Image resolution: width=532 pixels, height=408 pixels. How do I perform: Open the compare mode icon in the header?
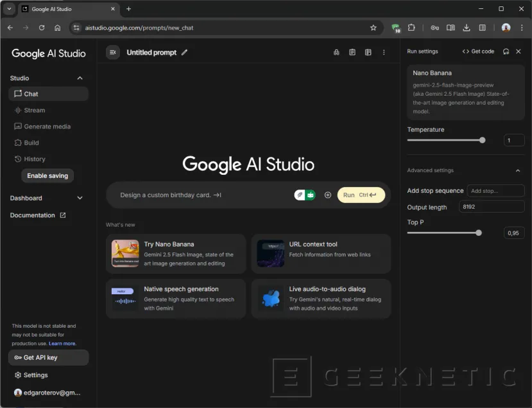[x=368, y=52]
